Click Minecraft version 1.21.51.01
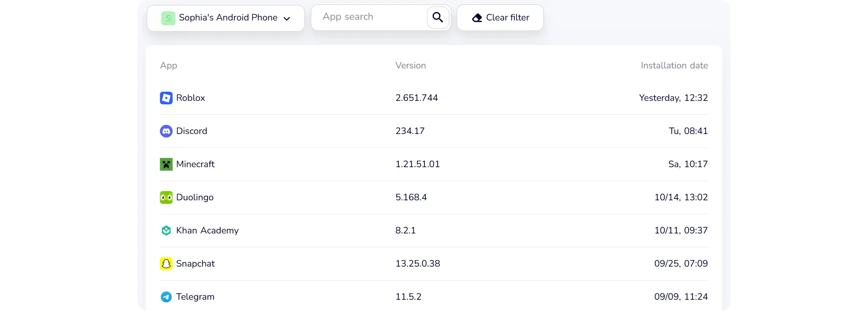This screenshot has height=311, width=868. (x=418, y=164)
